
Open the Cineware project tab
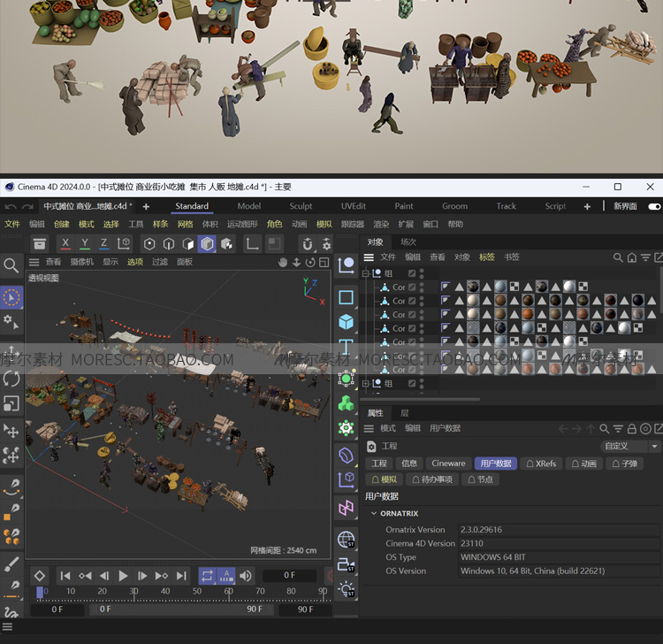[448, 464]
